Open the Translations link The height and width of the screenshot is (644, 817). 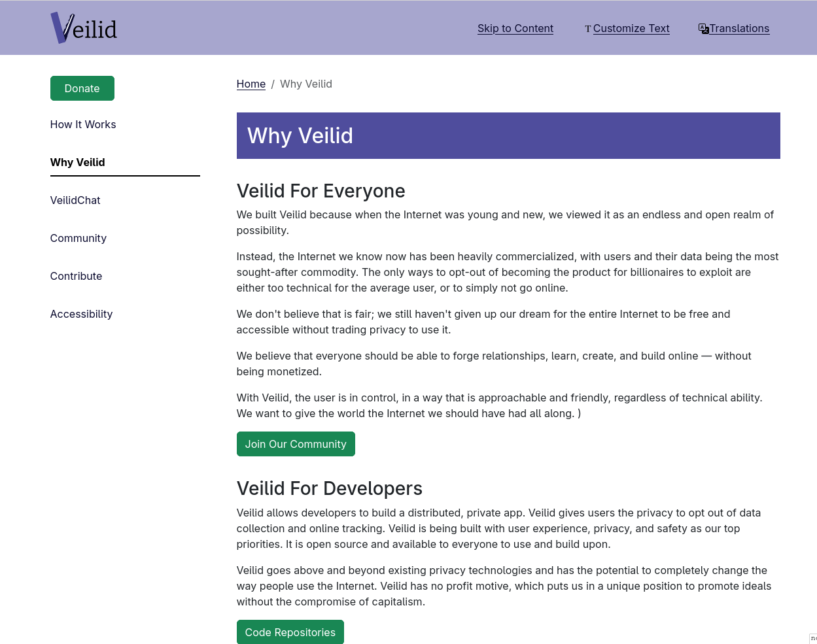[739, 28]
